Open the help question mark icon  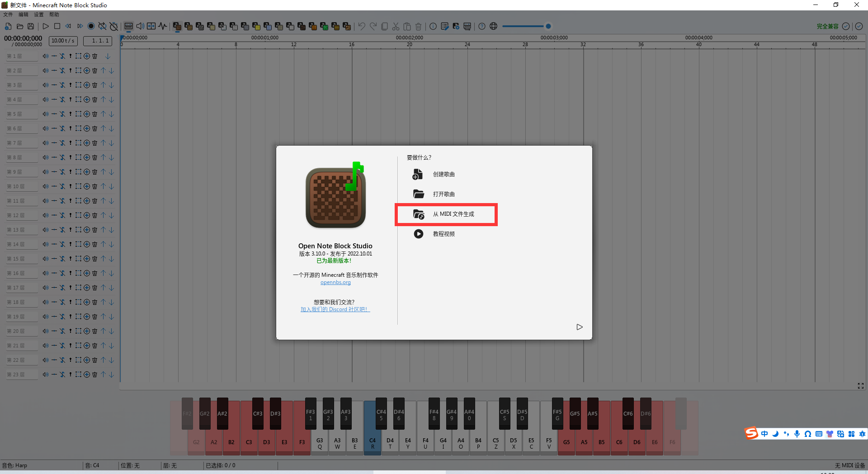point(482,26)
